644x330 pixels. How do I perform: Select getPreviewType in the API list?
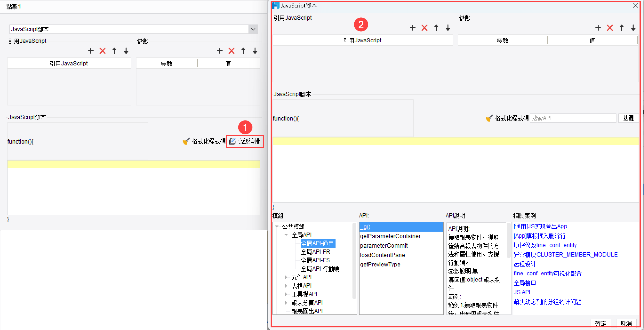[x=380, y=264]
